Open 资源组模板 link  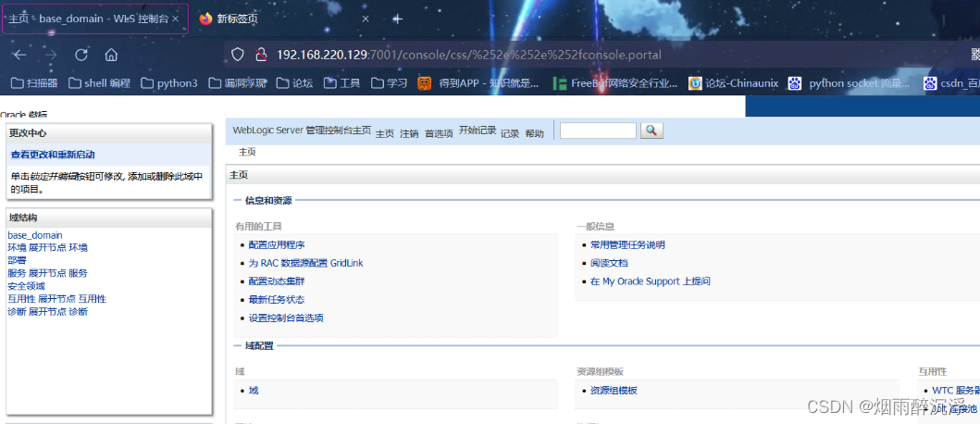(614, 391)
